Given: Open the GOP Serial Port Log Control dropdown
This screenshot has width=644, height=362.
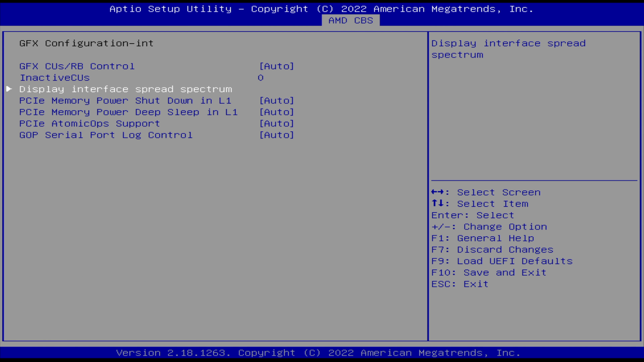Looking at the screenshot, I should click(x=277, y=135).
